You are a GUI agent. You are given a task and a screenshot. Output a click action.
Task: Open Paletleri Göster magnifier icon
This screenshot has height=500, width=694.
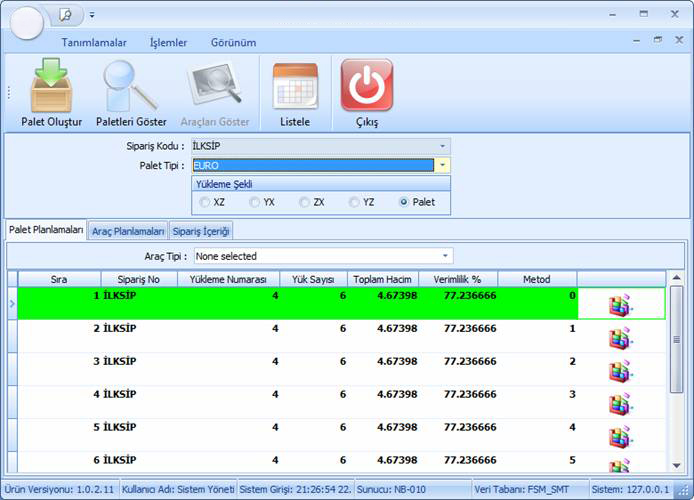pyautogui.click(x=131, y=87)
